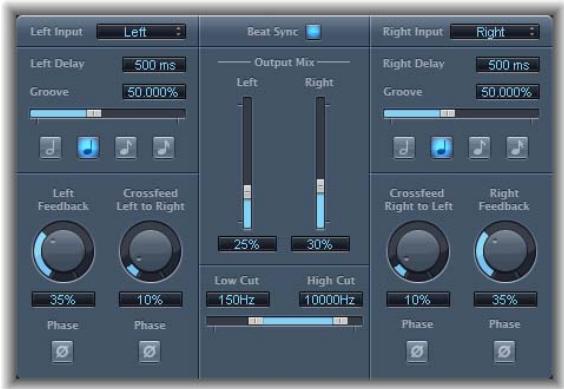Invert phase for Left Feedback
This screenshot has width=564, height=389.
(62, 351)
